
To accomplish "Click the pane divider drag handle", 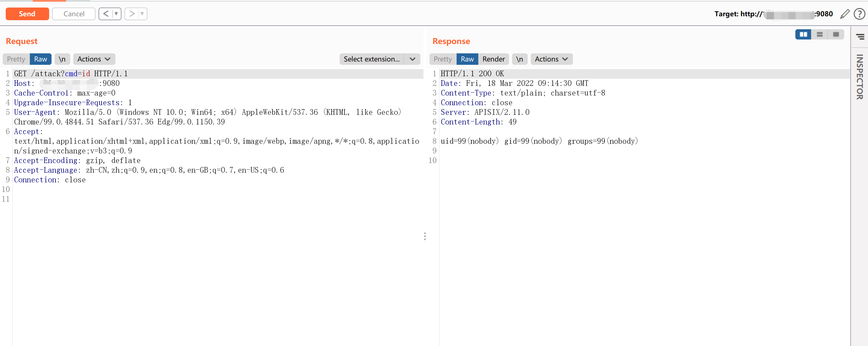I will (x=425, y=236).
